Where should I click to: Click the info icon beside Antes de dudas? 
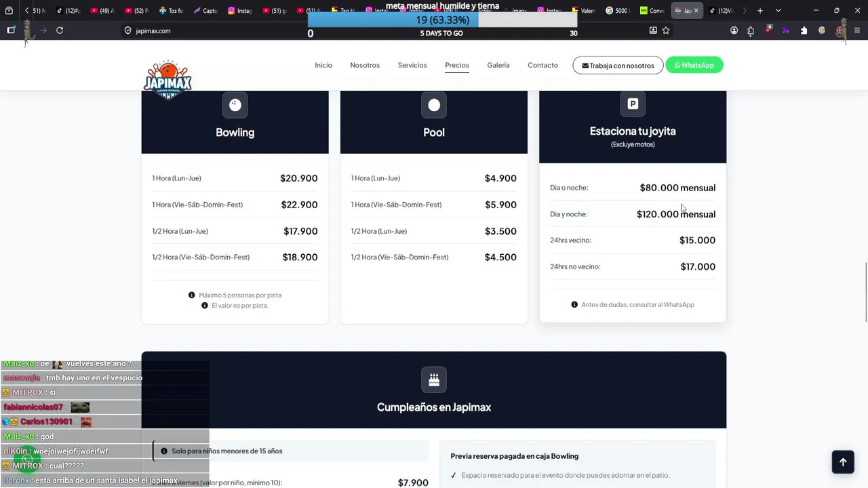574,304
